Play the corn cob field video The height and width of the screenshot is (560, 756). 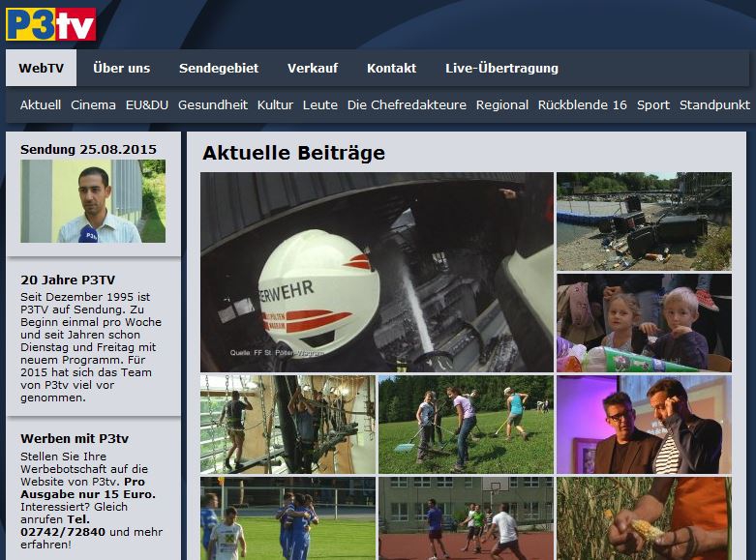pos(644,517)
